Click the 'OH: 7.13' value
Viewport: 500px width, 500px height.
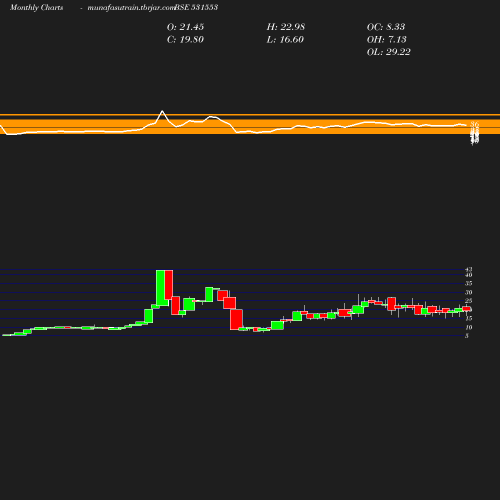387,39
